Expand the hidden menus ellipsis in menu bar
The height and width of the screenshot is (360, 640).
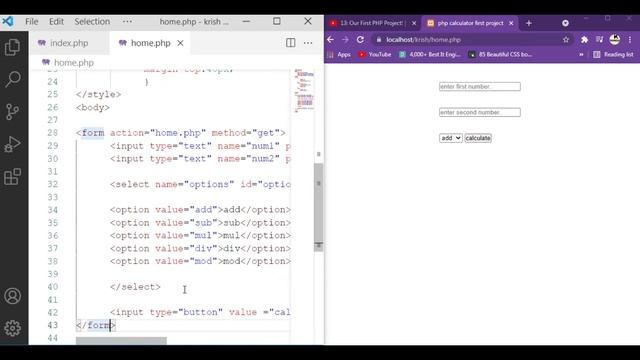tap(127, 22)
